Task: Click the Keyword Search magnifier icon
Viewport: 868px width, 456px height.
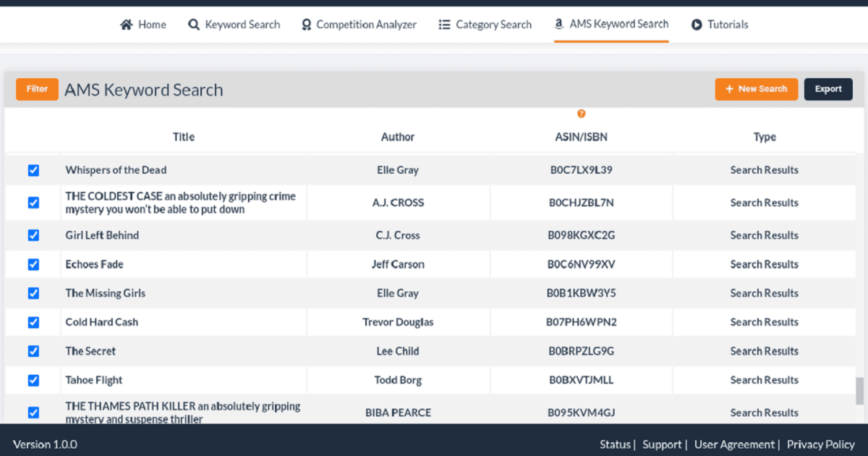Action: (x=193, y=25)
